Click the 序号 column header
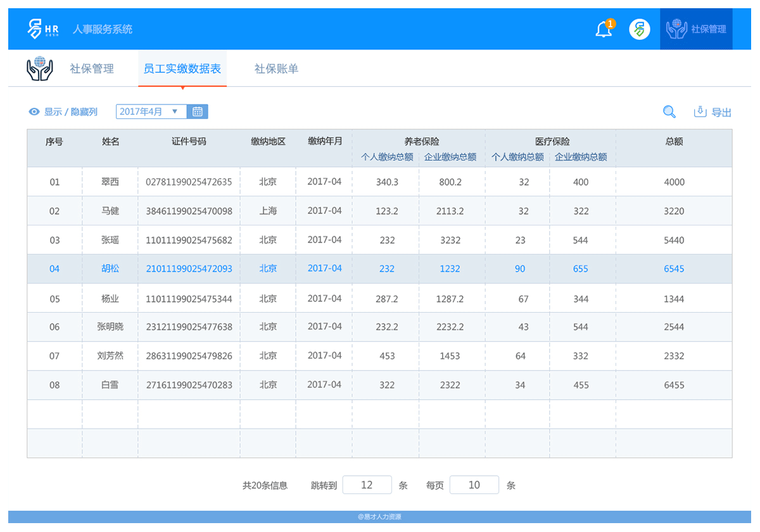The image size is (760, 532). (54, 142)
